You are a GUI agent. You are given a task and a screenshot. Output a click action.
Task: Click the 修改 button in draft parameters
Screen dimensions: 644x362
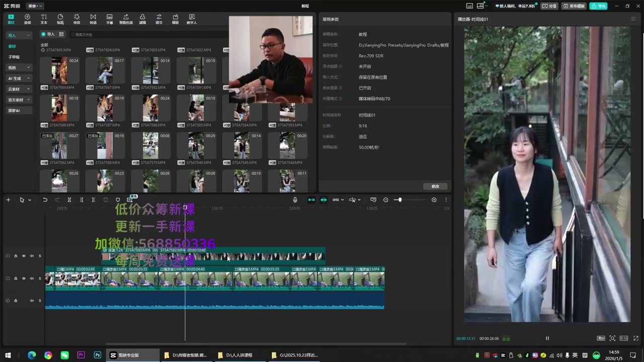[435, 186]
